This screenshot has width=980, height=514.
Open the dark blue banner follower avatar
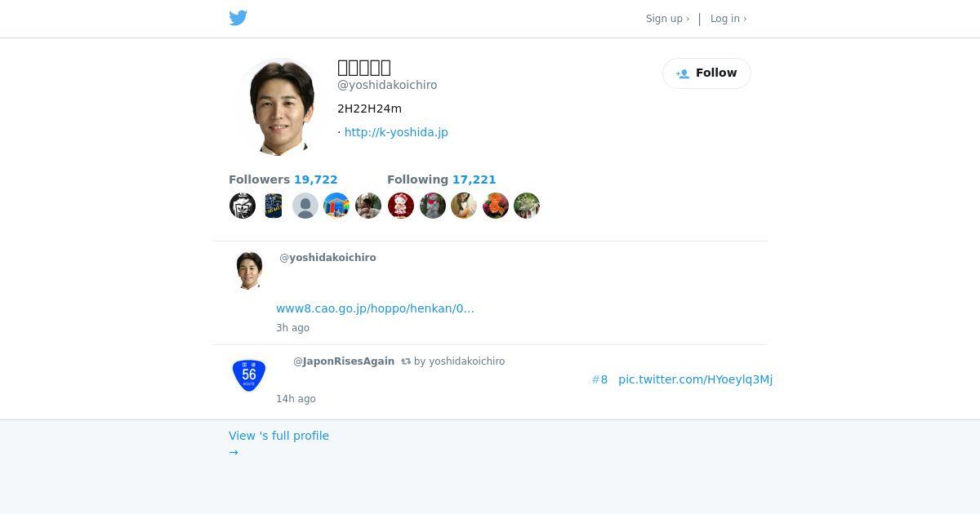point(274,206)
